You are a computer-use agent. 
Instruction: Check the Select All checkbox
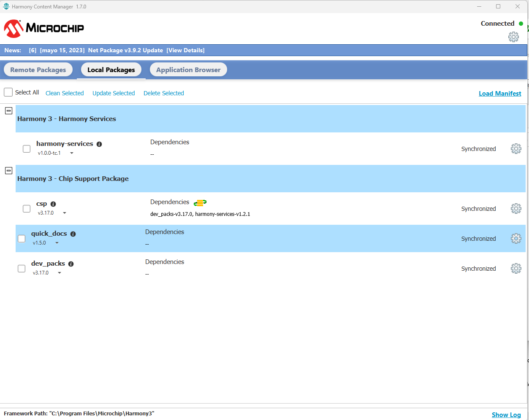pyautogui.click(x=8, y=92)
